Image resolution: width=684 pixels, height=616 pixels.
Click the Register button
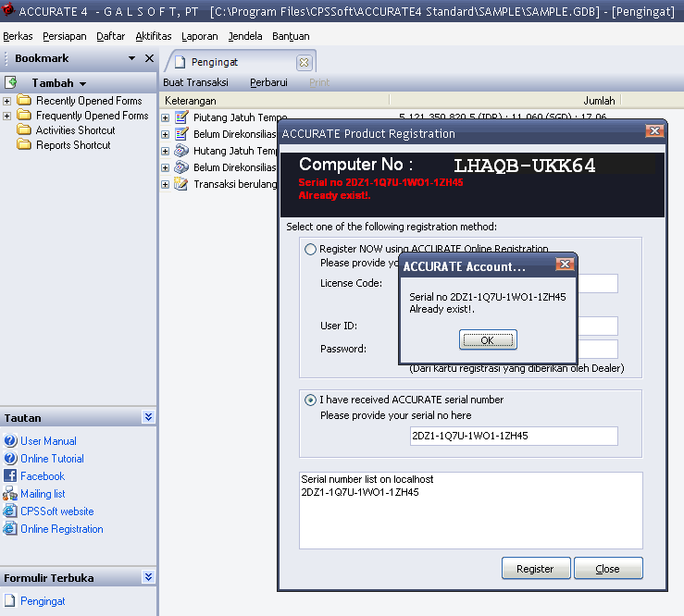536,568
